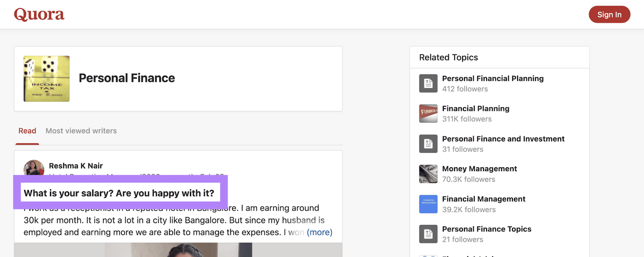Click the Financial Planning topic thumbnail icon

click(428, 114)
